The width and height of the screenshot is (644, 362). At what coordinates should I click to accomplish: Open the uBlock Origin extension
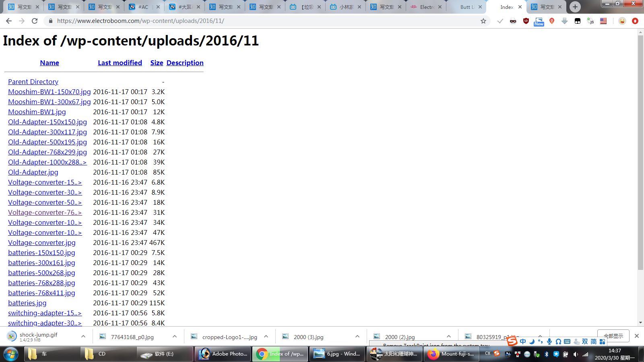point(526,21)
